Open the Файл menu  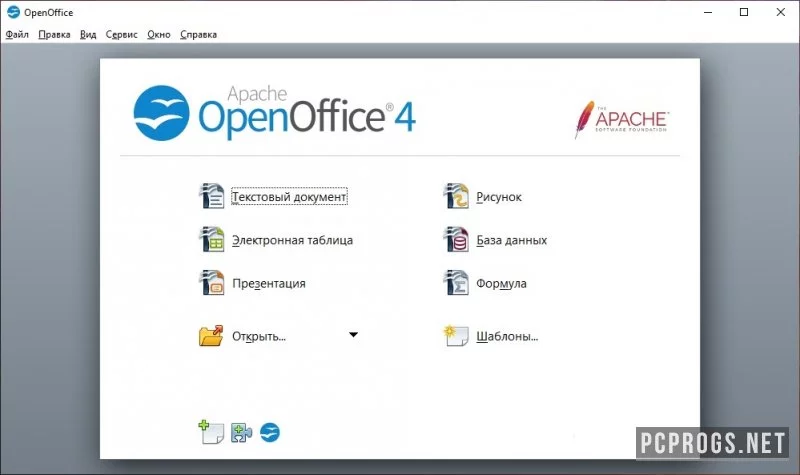[17, 34]
